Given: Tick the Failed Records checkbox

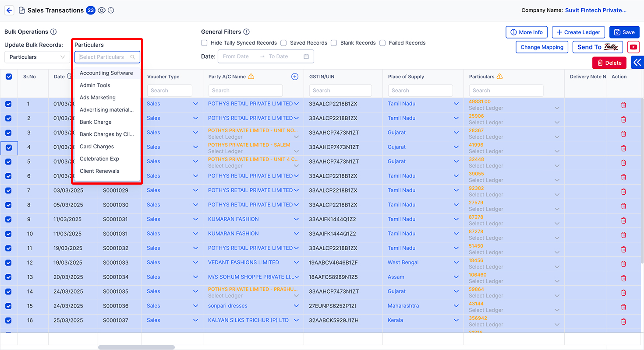Looking at the screenshot, I should [x=382, y=43].
